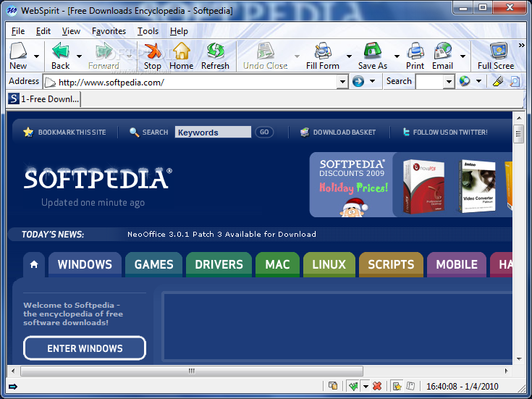Open the Tools menu
Screen dimensions: 532x399
(148, 31)
